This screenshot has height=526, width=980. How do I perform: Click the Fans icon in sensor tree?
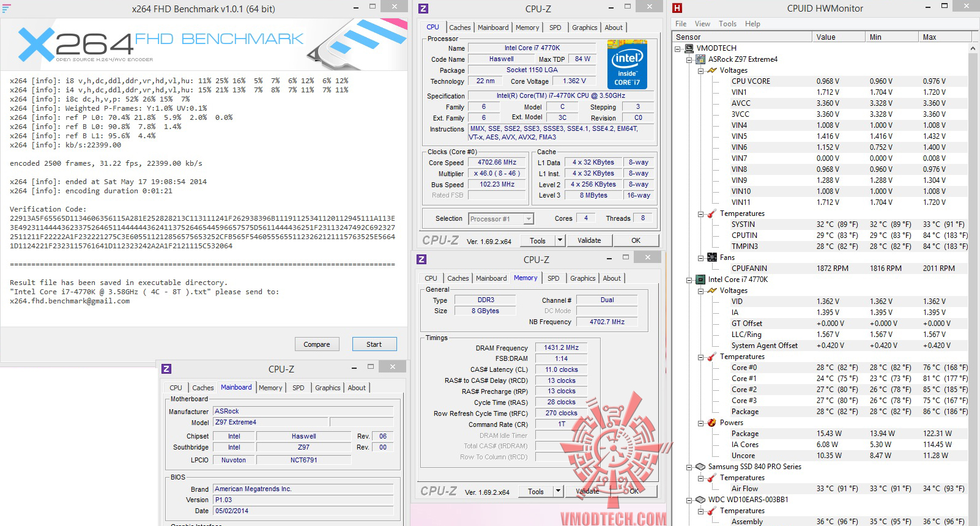click(x=712, y=257)
